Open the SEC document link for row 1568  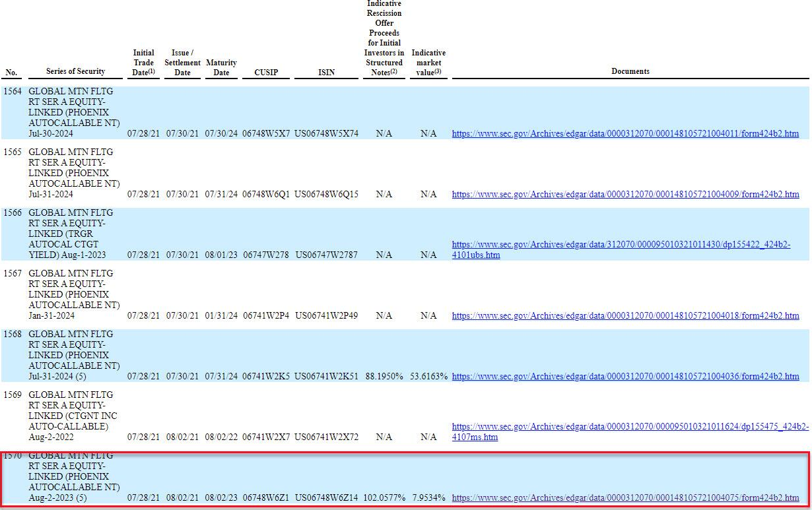click(x=625, y=376)
